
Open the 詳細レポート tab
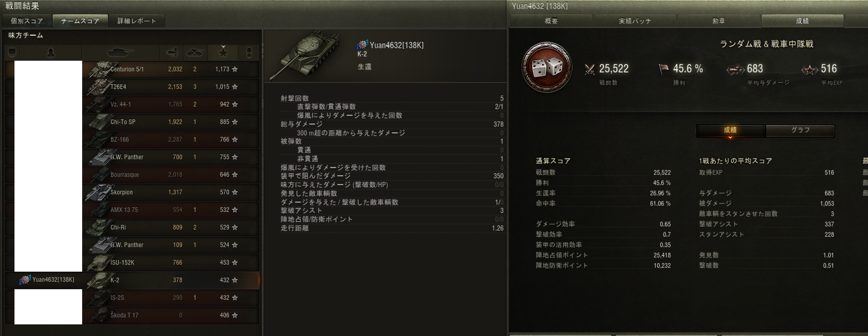tap(137, 21)
